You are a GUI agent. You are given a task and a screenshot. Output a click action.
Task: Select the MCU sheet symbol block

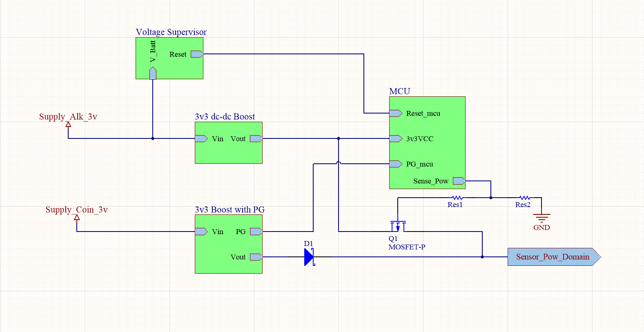tap(427, 143)
